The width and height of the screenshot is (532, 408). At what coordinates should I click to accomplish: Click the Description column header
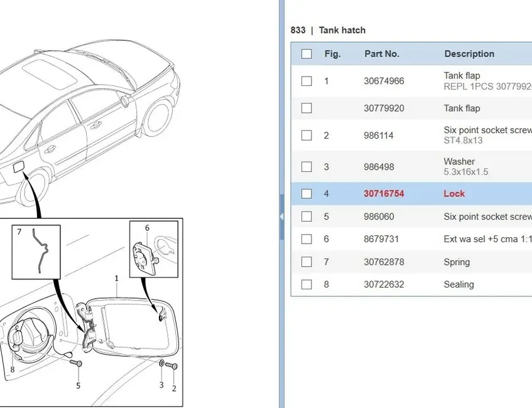coord(469,54)
